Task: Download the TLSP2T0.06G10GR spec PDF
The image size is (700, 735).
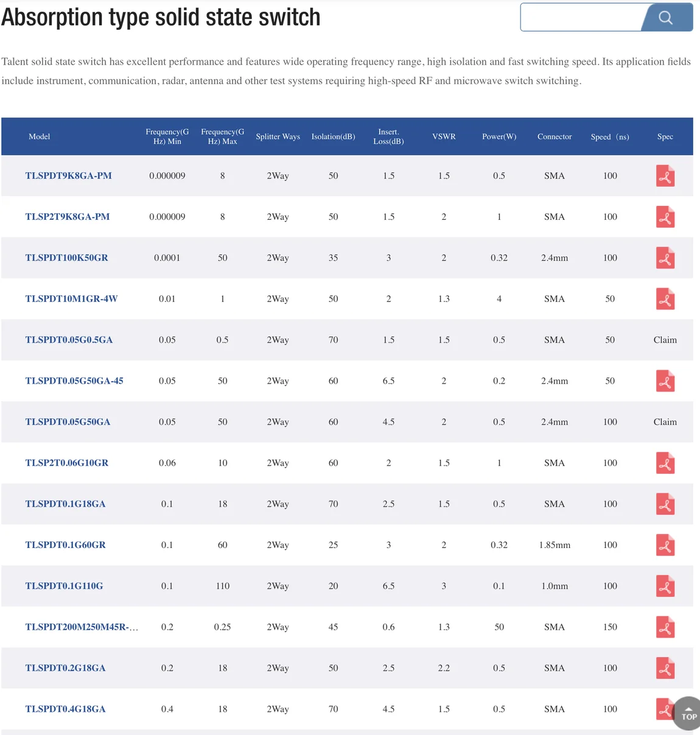Action: 665,463
